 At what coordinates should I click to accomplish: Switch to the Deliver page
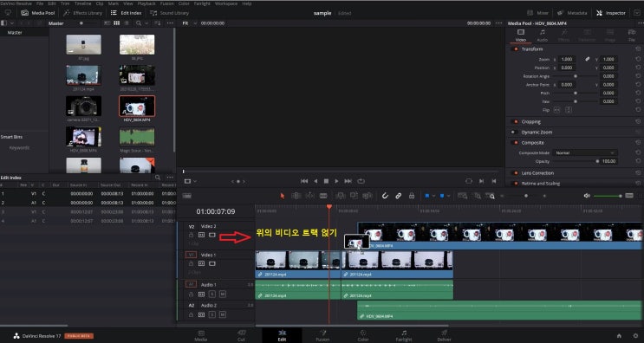[444, 335]
